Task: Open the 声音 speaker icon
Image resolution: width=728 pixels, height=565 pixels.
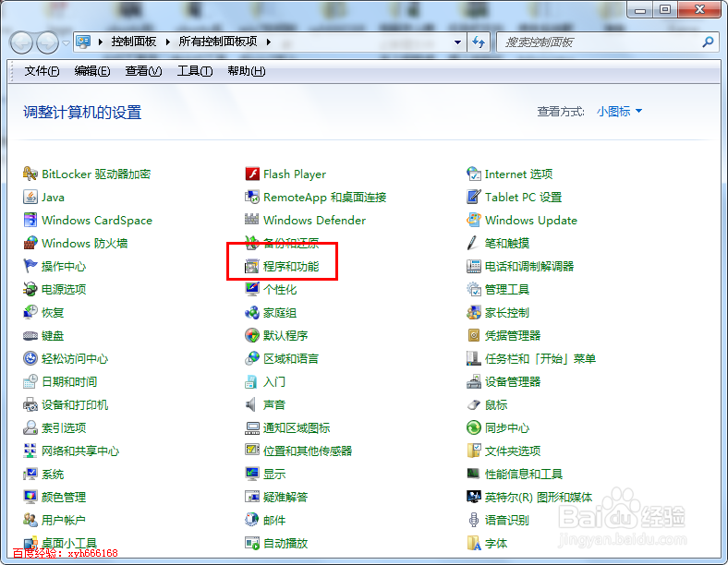Action: point(250,405)
